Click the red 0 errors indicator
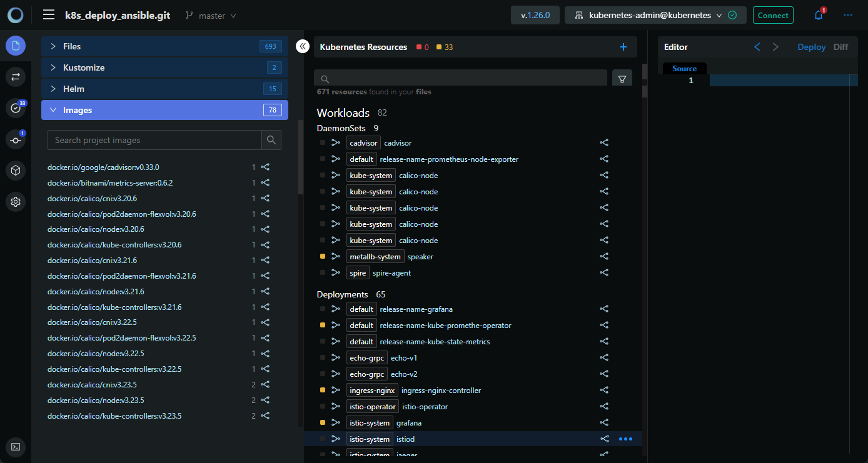Viewport: 868px width, 463px height. click(423, 47)
